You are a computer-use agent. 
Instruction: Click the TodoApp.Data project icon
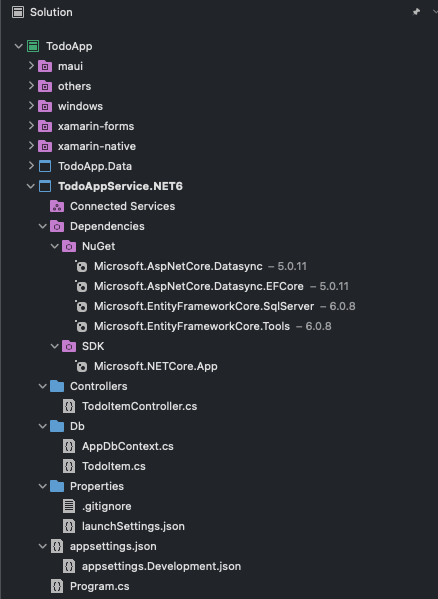[x=45, y=166]
